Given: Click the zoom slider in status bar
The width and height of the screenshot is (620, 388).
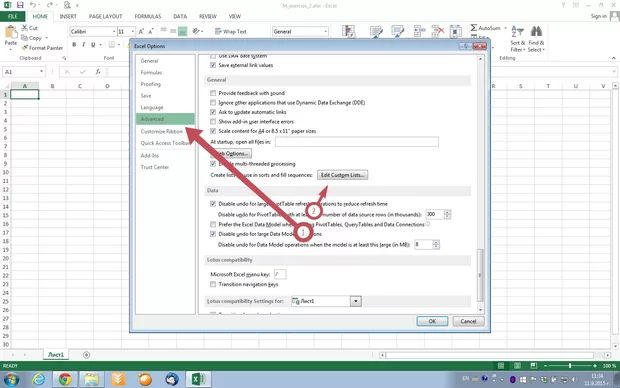Looking at the screenshot, I should [570, 366].
